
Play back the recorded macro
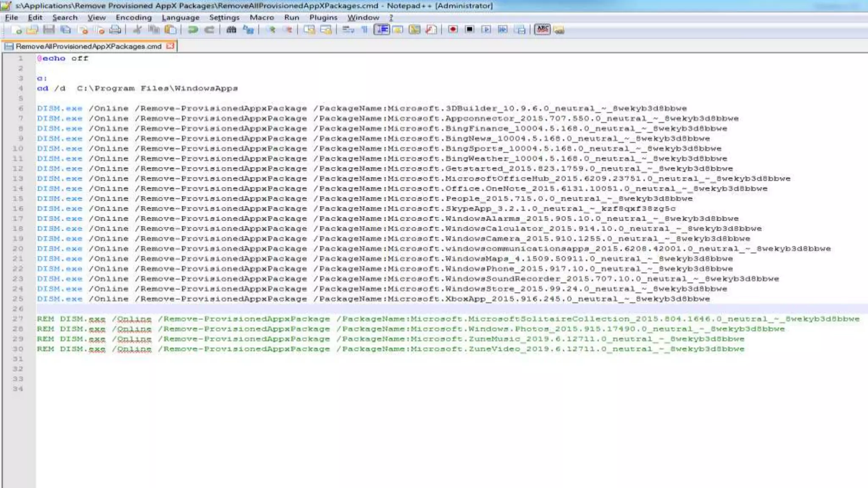(486, 30)
